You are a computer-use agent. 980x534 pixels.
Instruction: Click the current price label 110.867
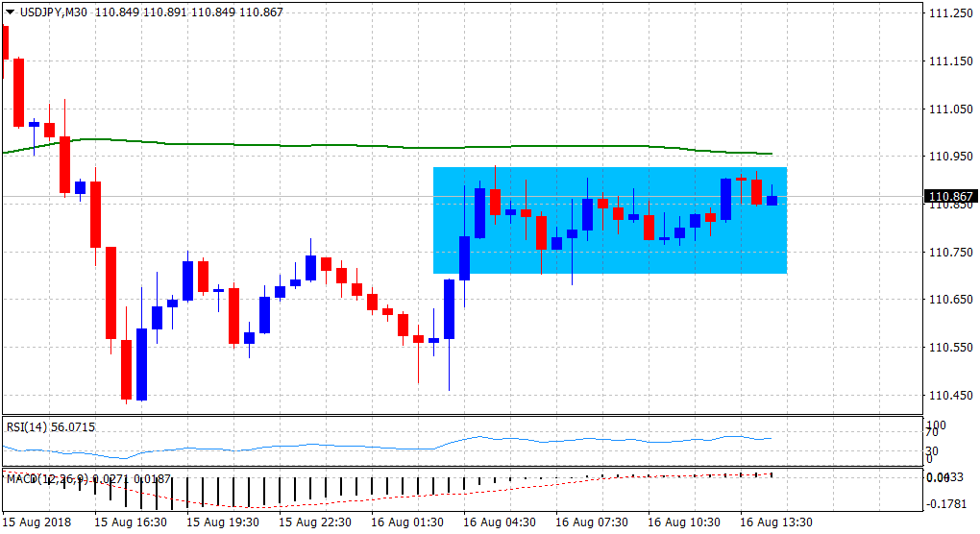[x=949, y=197]
